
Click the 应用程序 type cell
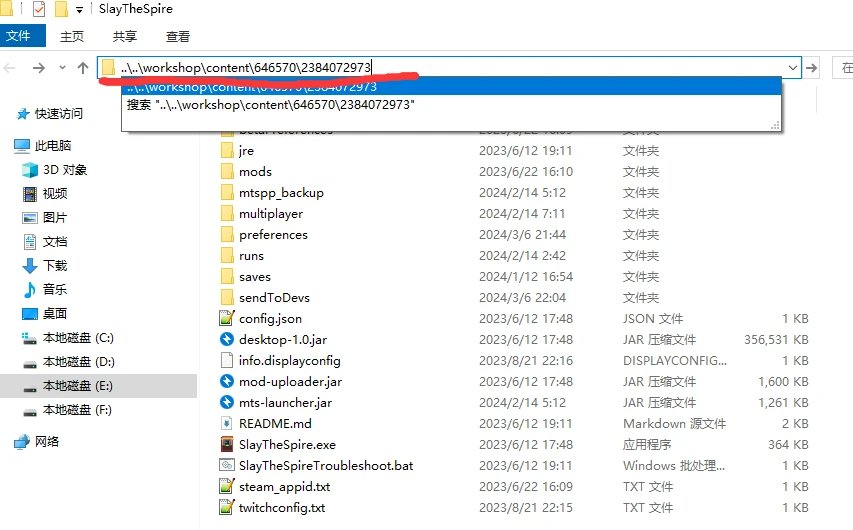coord(647,445)
